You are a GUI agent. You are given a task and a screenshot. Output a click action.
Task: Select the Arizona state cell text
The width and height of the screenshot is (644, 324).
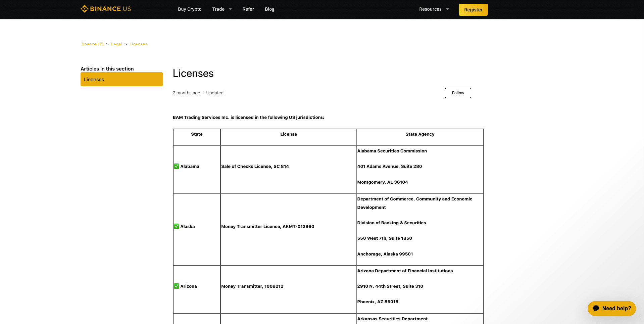pyautogui.click(x=189, y=286)
